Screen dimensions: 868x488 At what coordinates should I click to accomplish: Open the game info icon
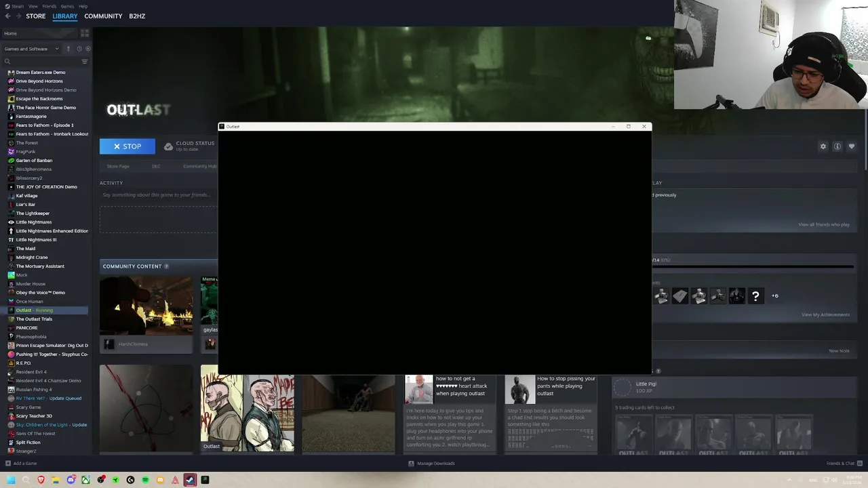click(x=837, y=146)
